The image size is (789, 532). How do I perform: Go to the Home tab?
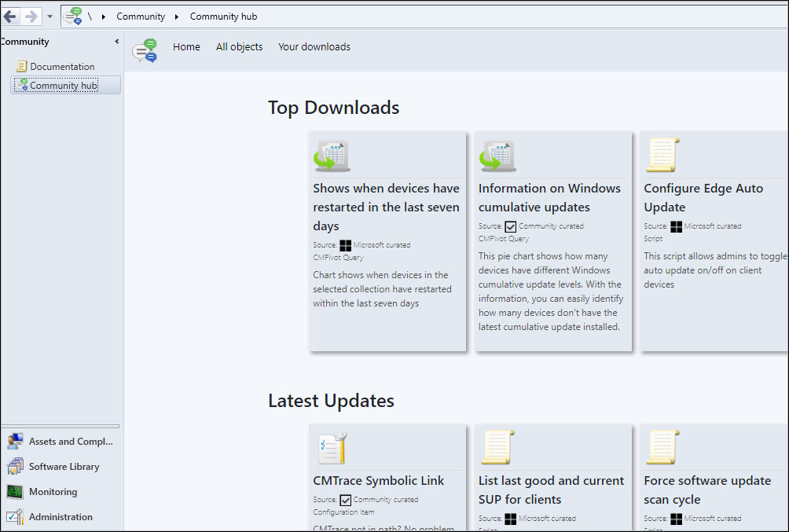186,47
